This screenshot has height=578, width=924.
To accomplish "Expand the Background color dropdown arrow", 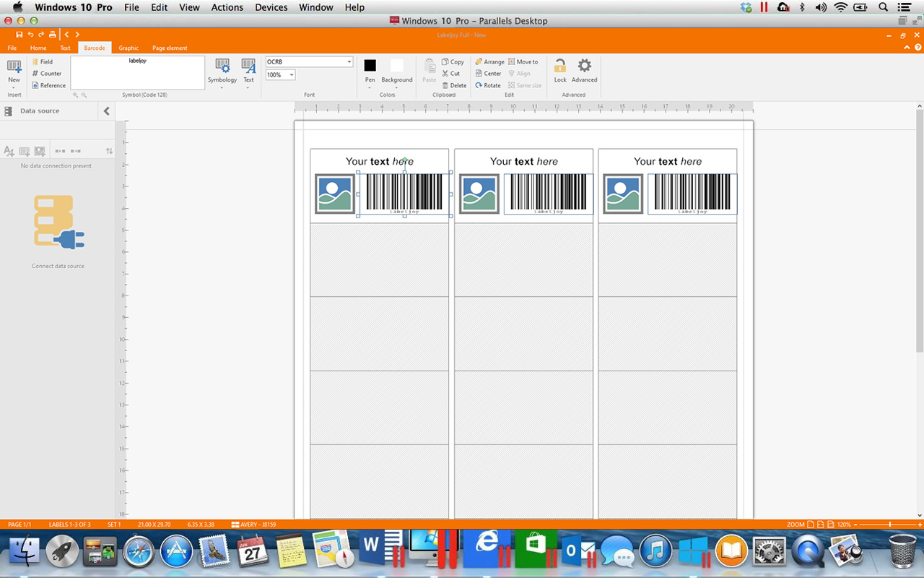I will tap(396, 88).
